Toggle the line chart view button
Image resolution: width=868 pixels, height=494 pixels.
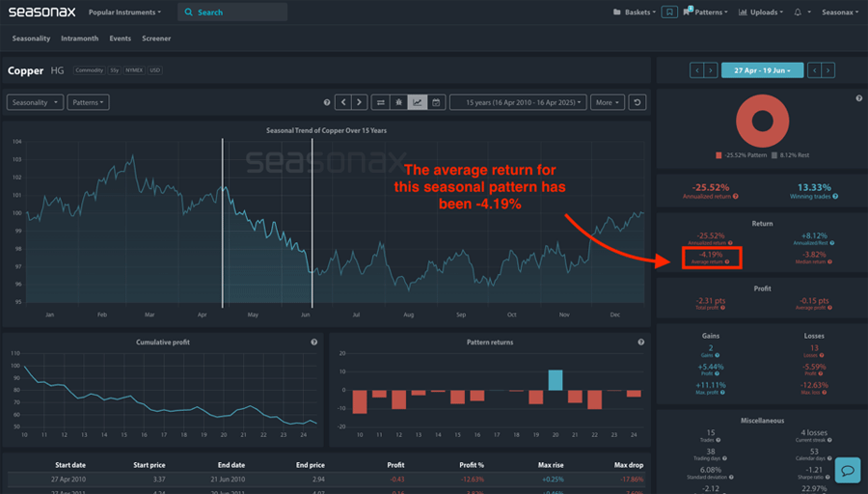click(418, 102)
